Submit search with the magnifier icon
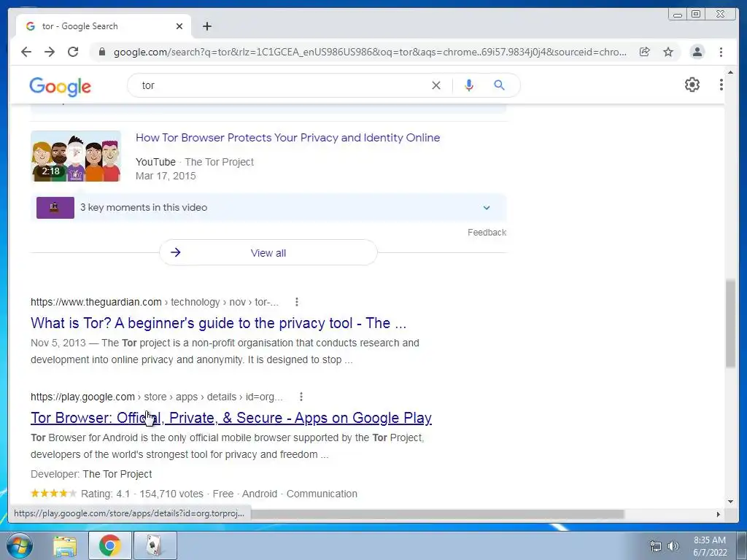Screen dimensions: 747x560 pos(499,85)
